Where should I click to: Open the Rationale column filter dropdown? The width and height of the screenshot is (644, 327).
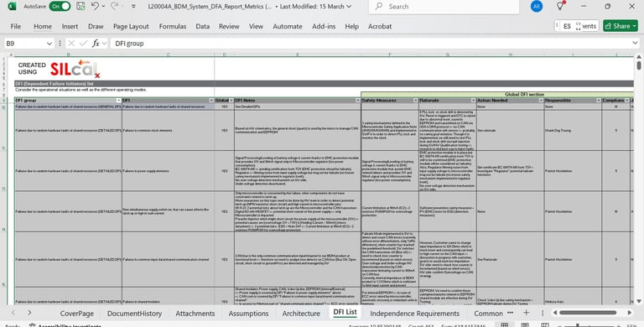pos(473,101)
